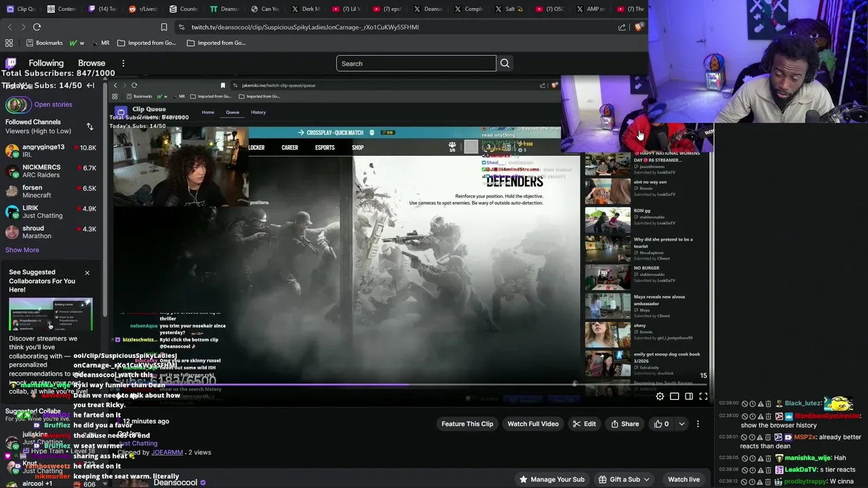The image size is (868, 488).
Task: Open forsen channel in sidebar
Action: (52, 191)
